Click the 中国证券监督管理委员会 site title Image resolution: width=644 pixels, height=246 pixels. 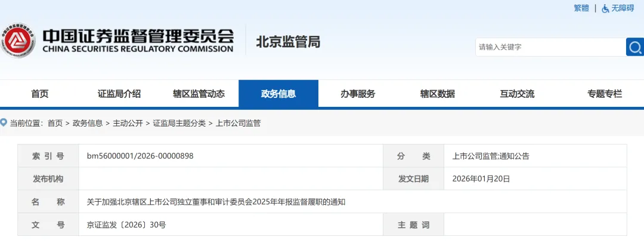tap(138, 36)
